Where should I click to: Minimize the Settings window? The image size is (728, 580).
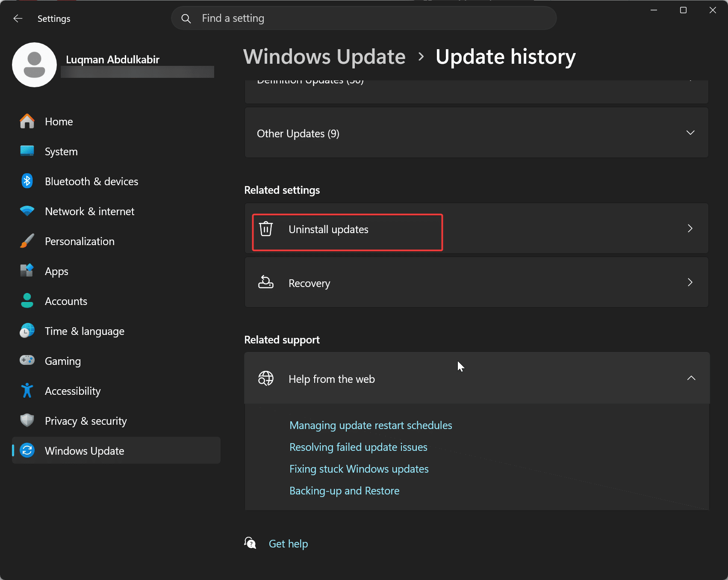654,10
